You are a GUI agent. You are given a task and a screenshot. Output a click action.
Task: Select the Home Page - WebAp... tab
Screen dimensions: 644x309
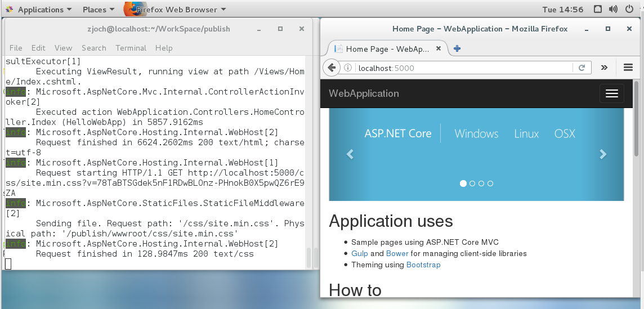pyautogui.click(x=387, y=49)
